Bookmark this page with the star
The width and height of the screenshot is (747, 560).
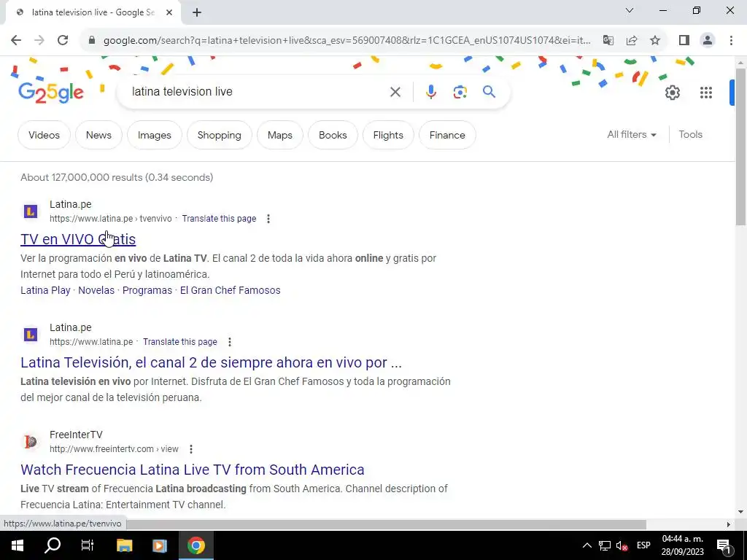(655, 40)
